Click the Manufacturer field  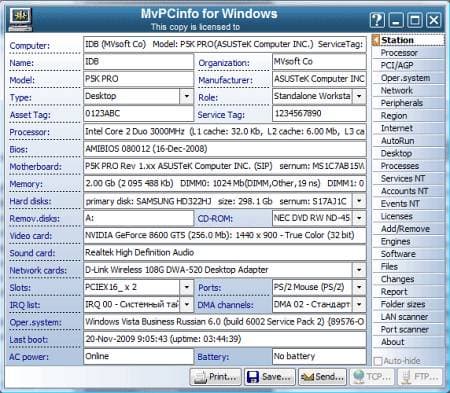[319, 79]
